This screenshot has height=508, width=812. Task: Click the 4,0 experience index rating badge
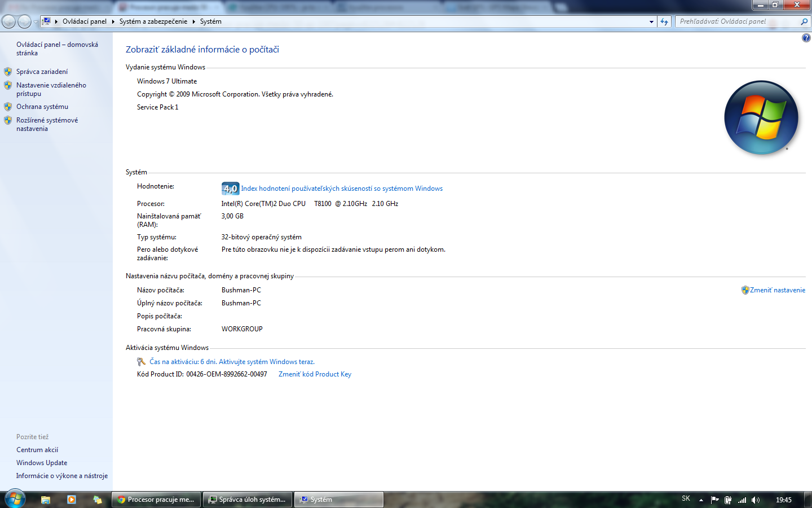point(230,189)
